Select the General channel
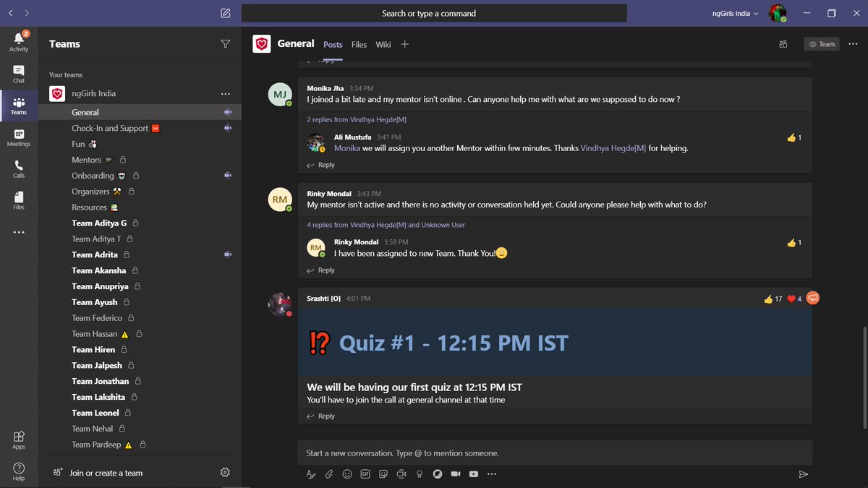This screenshot has height=488, width=868. click(x=140, y=112)
